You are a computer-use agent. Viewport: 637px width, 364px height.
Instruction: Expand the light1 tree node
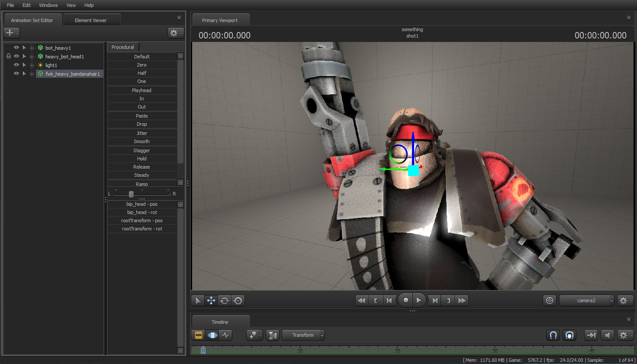[32, 65]
